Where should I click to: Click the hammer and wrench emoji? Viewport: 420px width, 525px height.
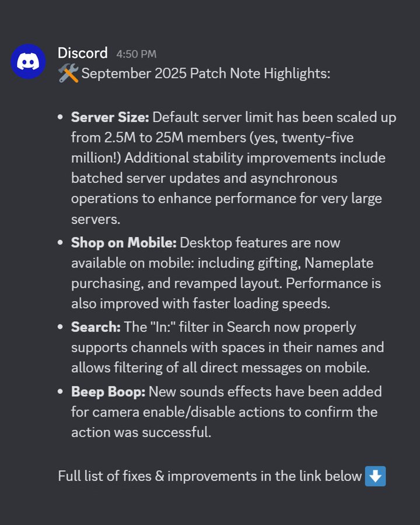tap(68, 74)
